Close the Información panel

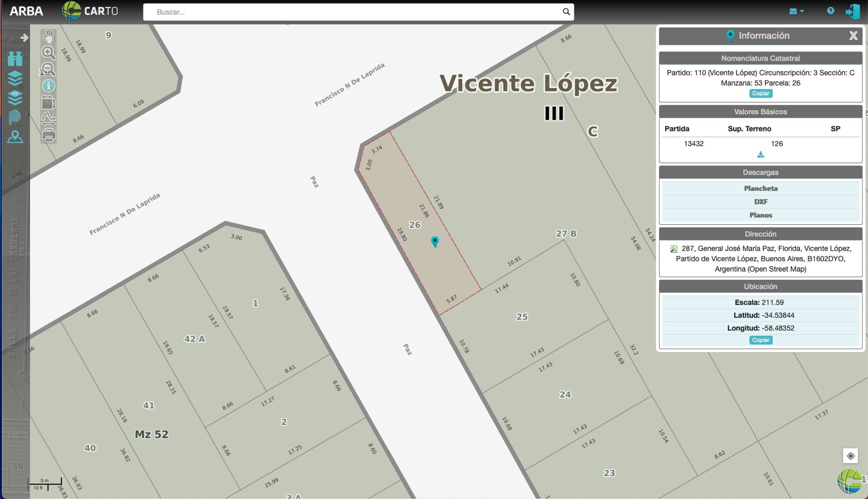point(853,36)
